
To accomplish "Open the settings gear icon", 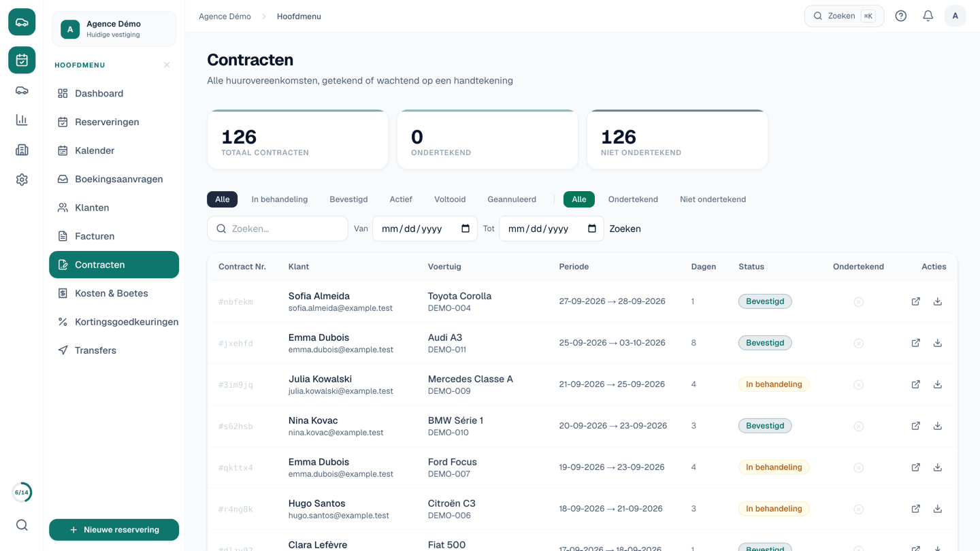I will [22, 180].
